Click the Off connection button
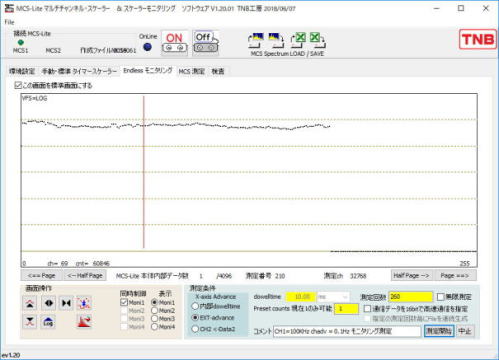The image size is (499, 360). 205,43
